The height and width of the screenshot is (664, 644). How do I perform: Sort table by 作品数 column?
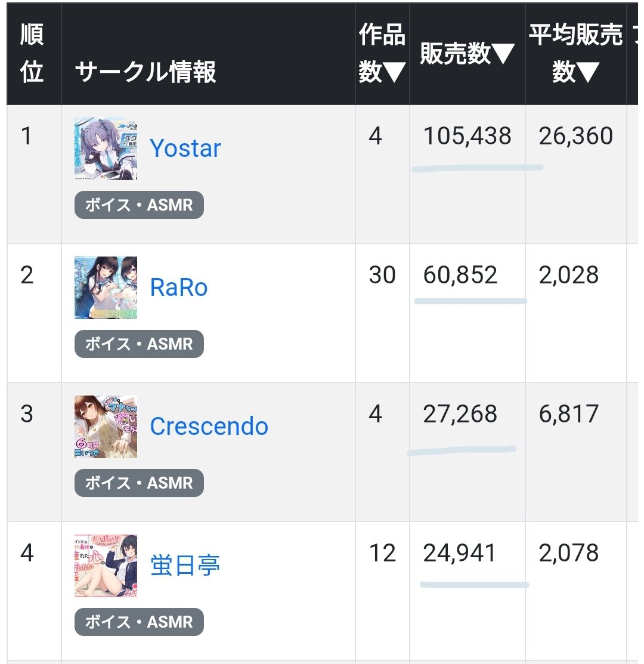(382, 54)
